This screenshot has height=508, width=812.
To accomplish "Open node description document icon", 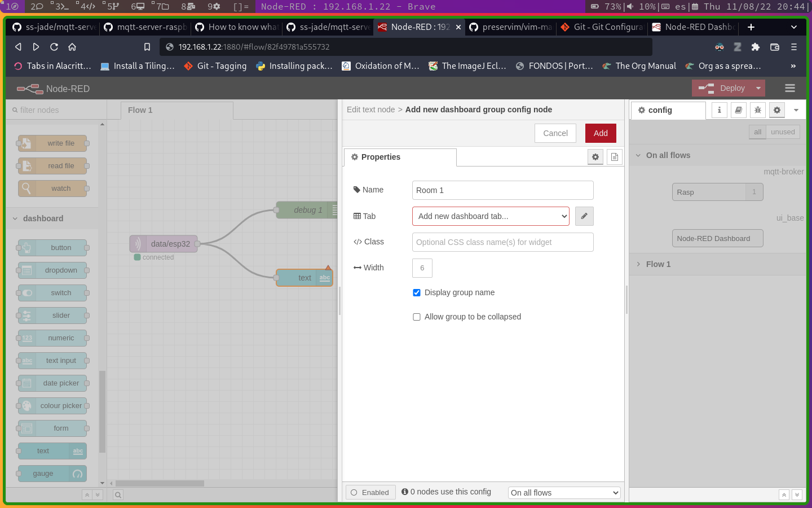I will (615, 157).
